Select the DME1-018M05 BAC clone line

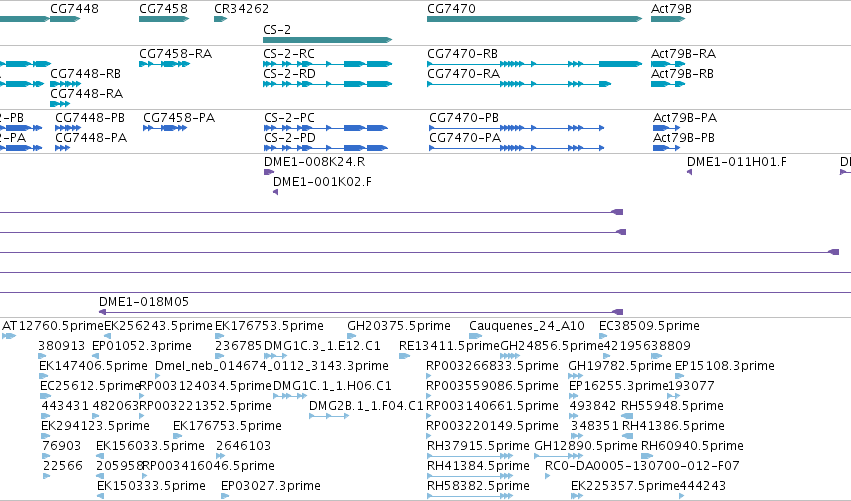pos(361,312)
